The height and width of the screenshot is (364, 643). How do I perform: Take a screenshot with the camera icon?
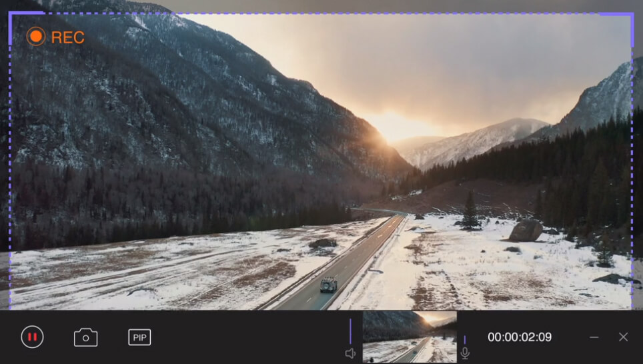coord(85,337)
